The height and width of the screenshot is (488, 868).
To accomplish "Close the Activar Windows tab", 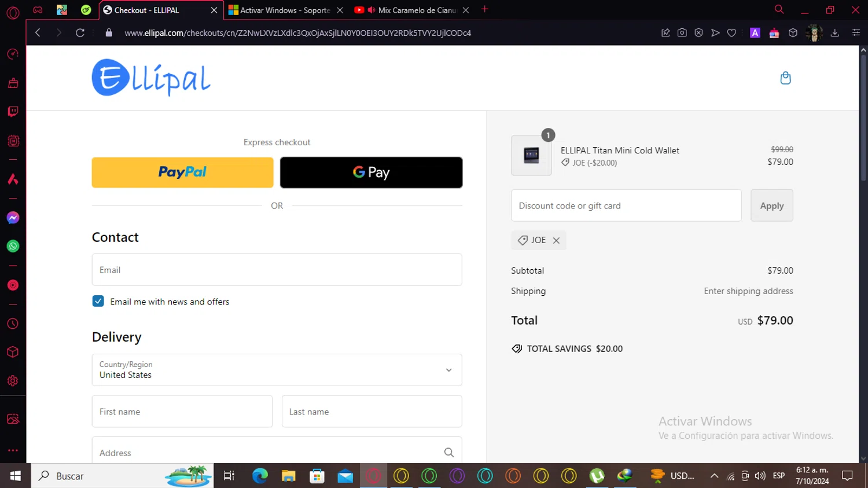I will point(340,10).
